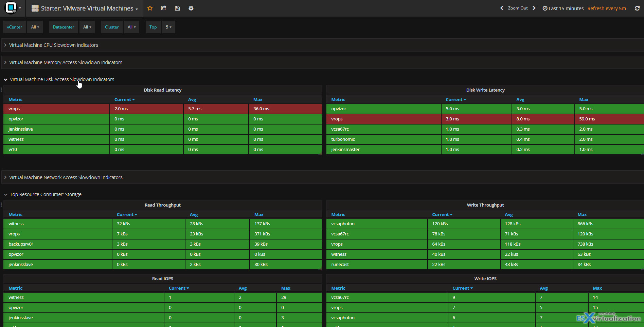Click vcsa67rc row in Write IOPS
Viewport: 644px width, 327px height.
pyautogui.click(x=485, y=297)
